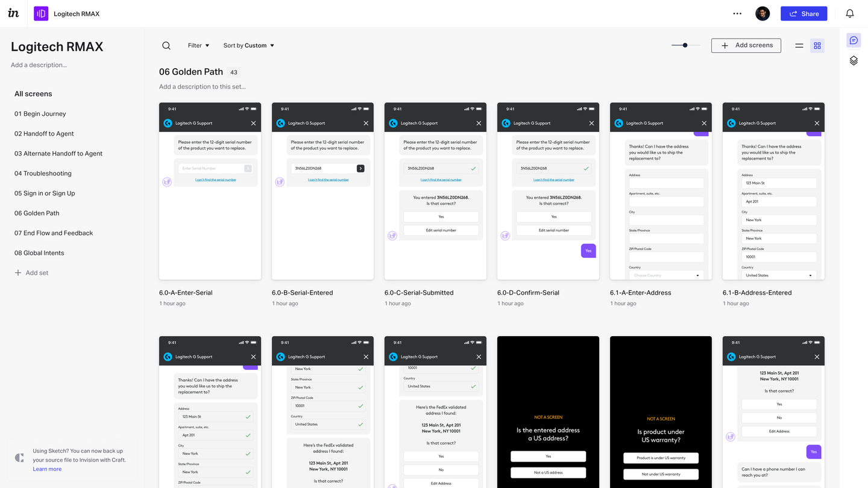This screenshot has width=868, height=488.
Task: Click the Share button
Action: [804, 13]
